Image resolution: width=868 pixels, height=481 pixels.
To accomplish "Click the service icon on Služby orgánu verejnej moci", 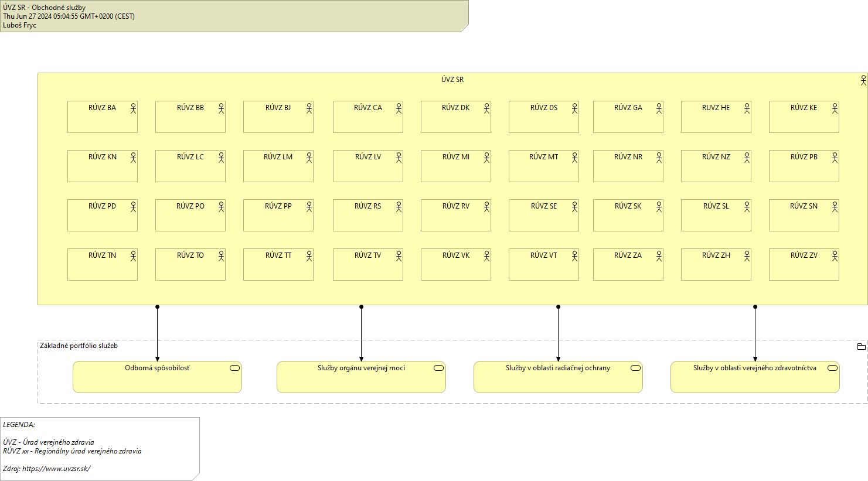I will coord(438,368).
